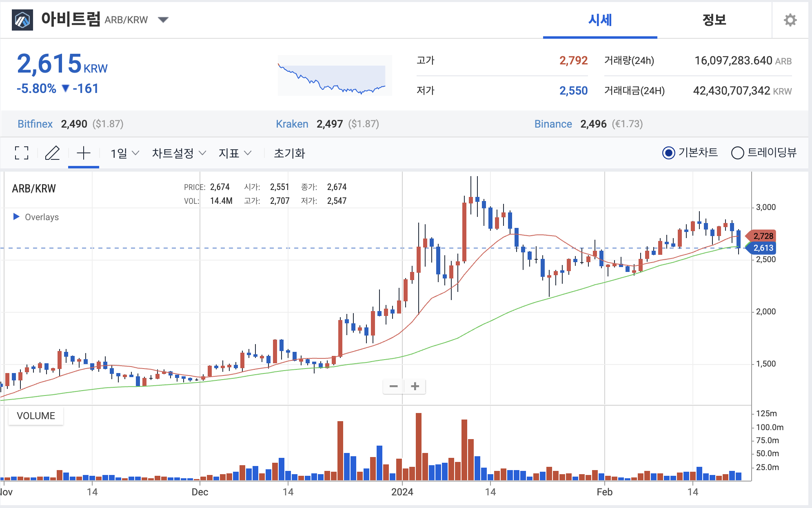Image resolution: width=812 pixels, height=508 pixels.
Task: Select the 기본차트 radio option
Action: [668, 153]
